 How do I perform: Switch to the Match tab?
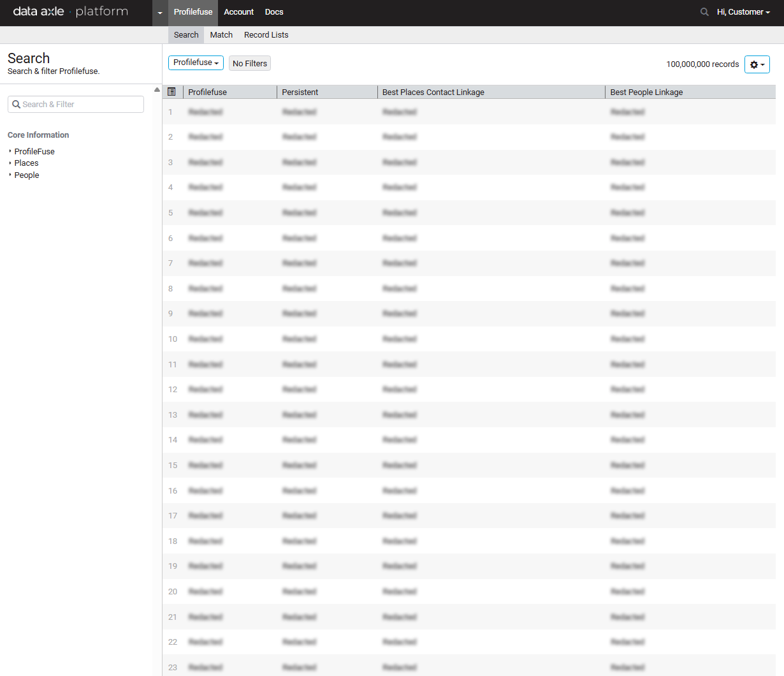click(x=221, y=35)
